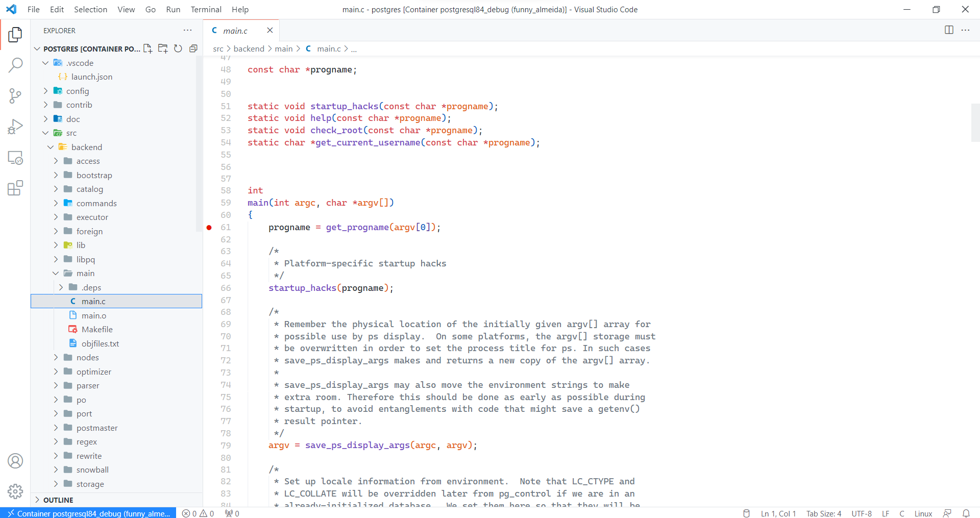Open Run and Debug view

(x=15, y=127)
